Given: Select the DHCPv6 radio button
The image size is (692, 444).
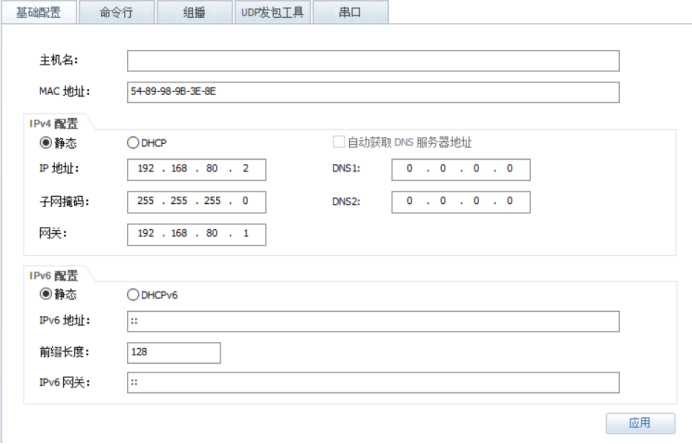Looking at the screenshot, I should (x=133, y=295).
